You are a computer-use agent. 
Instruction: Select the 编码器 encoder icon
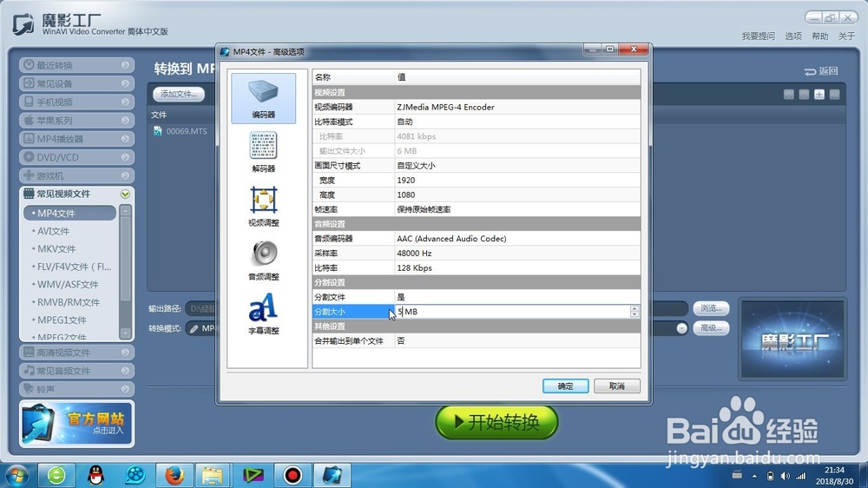tap(264, 99)
